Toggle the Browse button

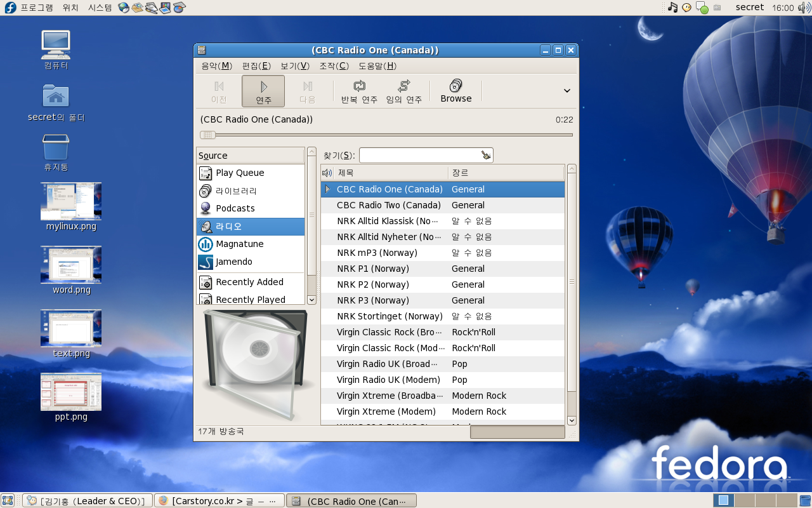pyautogui.click(x=456, y=91)
